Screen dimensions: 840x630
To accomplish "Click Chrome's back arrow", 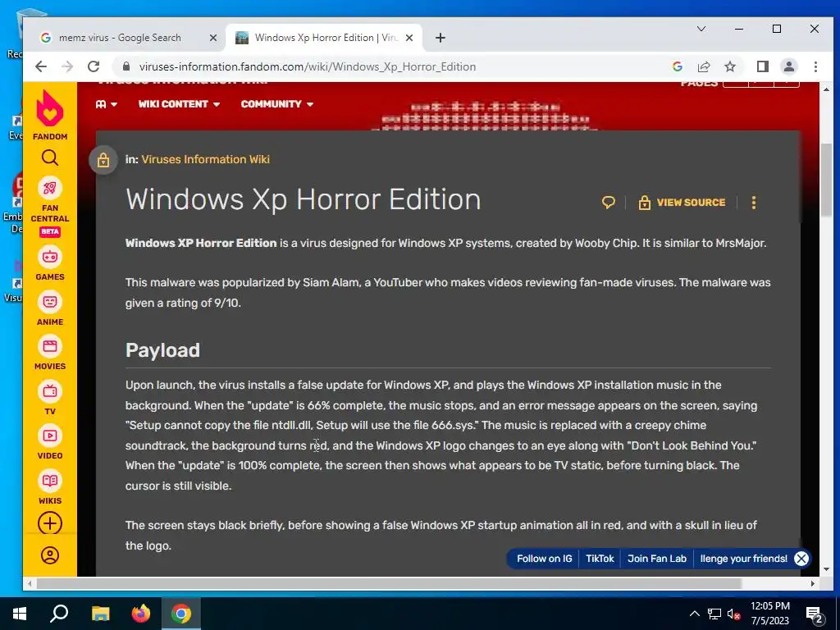I will [41, 66].
